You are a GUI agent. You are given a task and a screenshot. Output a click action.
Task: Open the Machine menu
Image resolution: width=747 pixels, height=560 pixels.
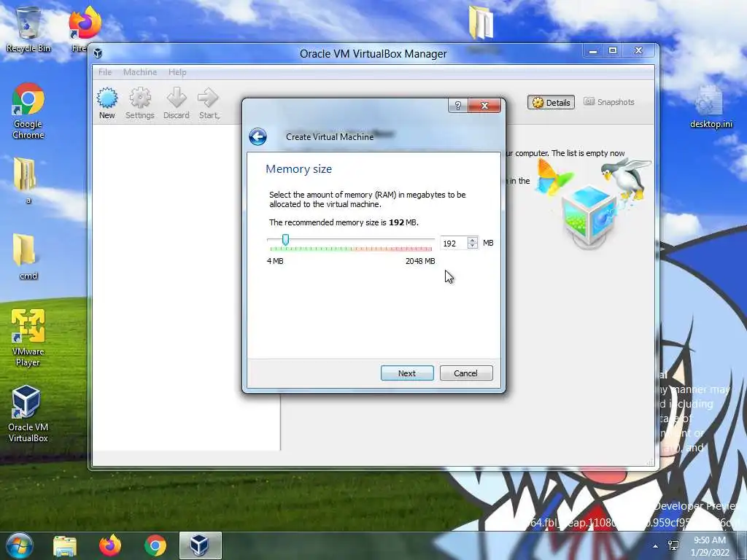[140, 72]
